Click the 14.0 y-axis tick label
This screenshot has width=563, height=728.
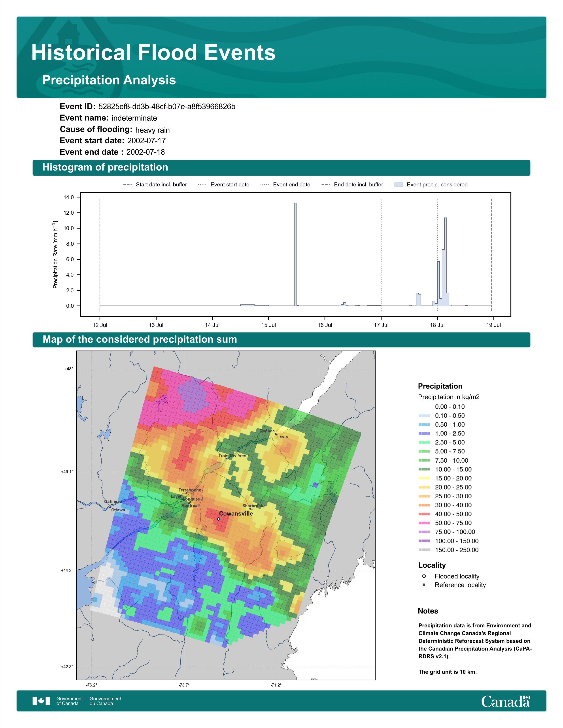pos(69,197)
